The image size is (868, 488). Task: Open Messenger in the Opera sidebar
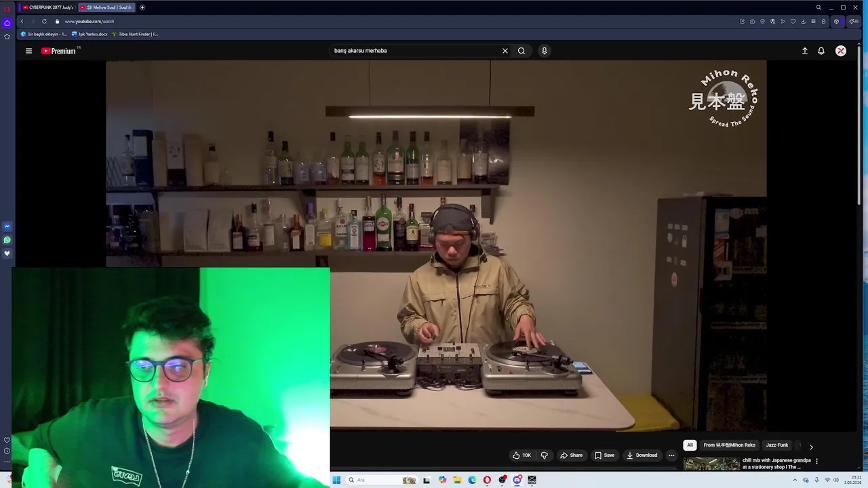(7, 226)
